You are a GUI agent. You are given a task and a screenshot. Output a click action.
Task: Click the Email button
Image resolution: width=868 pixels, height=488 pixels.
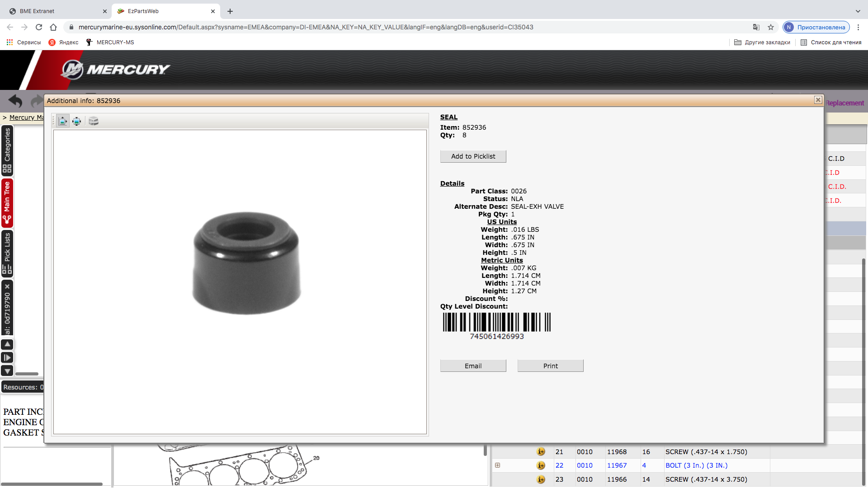[473, 366]
